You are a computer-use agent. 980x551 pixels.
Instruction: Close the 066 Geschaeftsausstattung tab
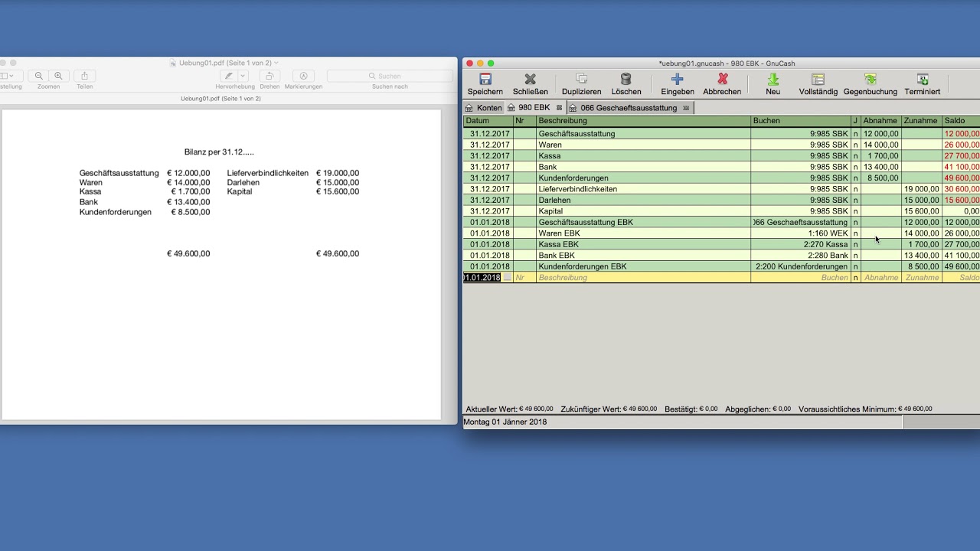click(x=686, y=108)
